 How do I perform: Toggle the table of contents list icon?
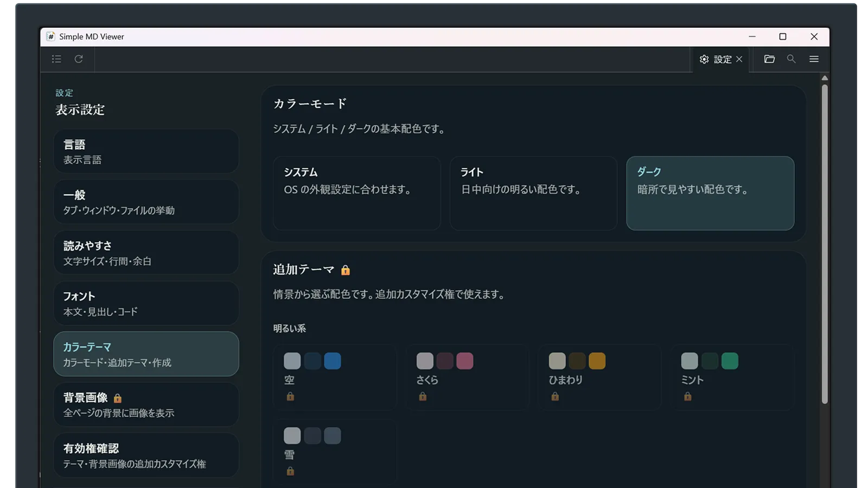coord(56,59)
